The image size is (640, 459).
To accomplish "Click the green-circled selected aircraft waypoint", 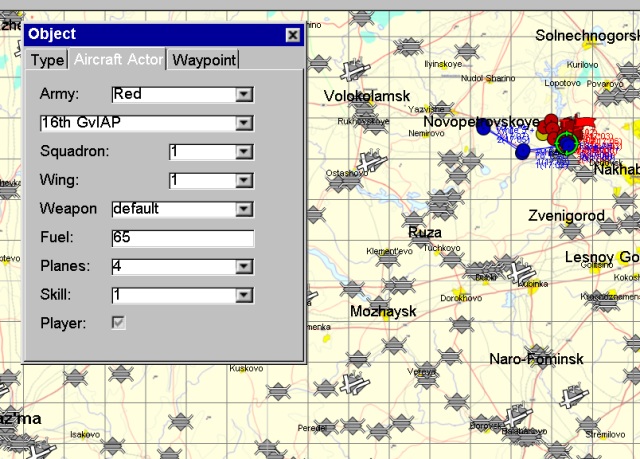I will coord(567,143).
